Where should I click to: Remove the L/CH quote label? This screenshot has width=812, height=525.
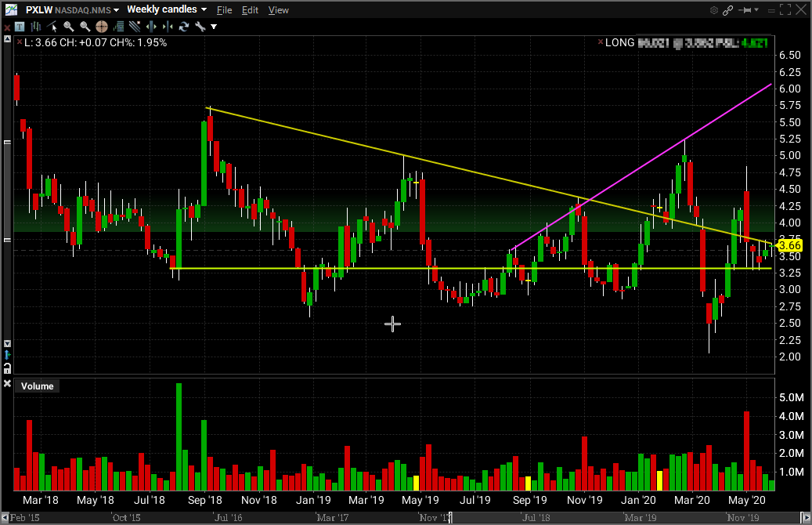(19, 42)
